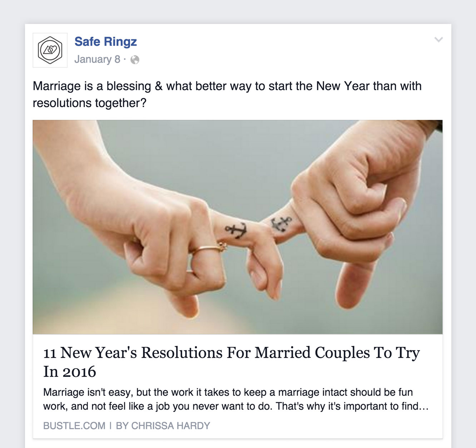Screen dimensions: 476x448
Task: Click the 'resolutions together?' caption line
Action: coord(90,103)
